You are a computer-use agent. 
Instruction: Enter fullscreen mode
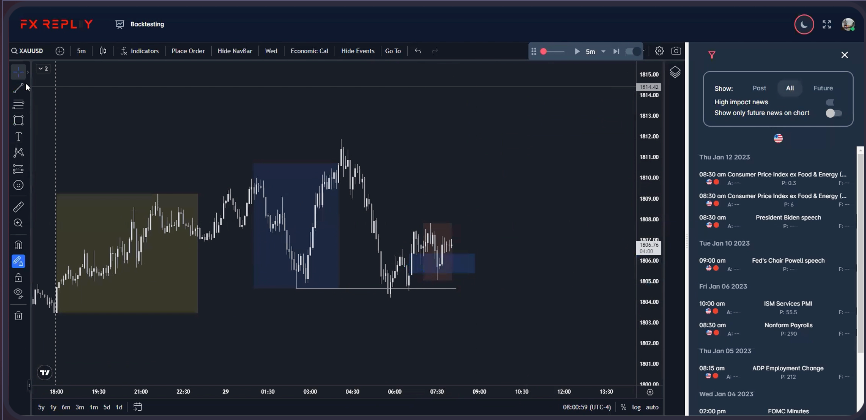click(827, 24)
